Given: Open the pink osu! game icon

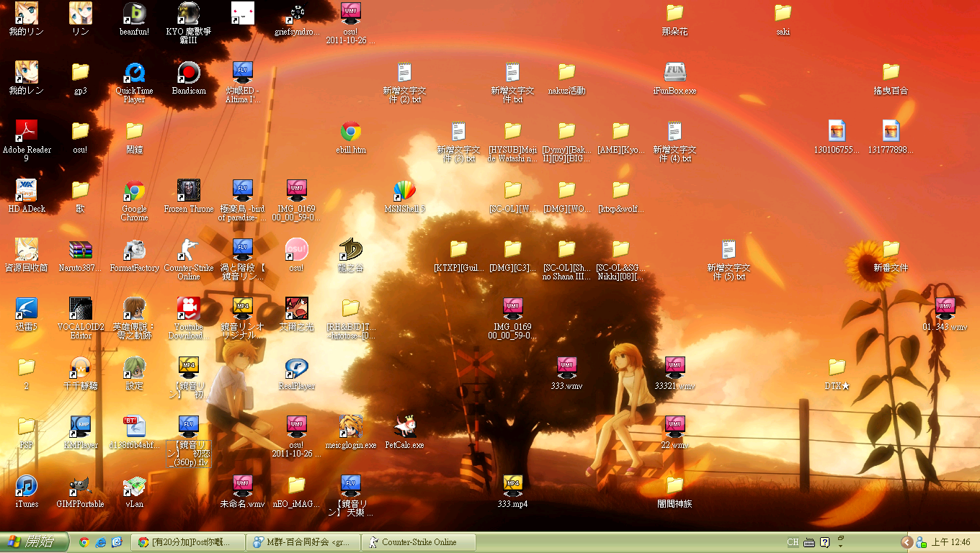Looking at the screenshot, I should [296, 249].
